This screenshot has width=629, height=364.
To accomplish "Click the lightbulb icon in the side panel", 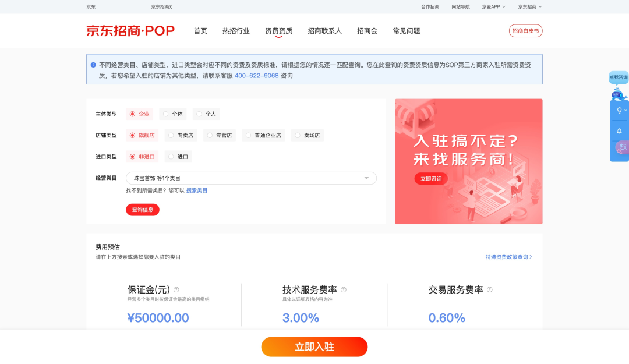I will pos(619,110).
